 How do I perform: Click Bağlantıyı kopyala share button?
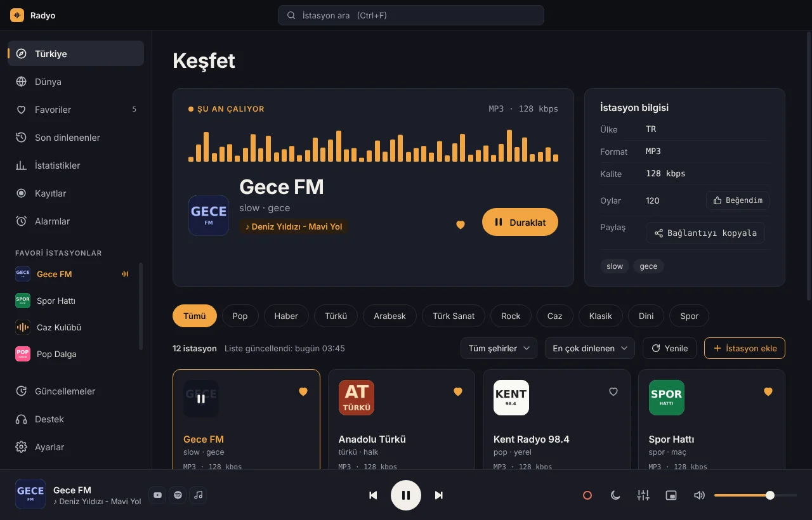point(705,233)
